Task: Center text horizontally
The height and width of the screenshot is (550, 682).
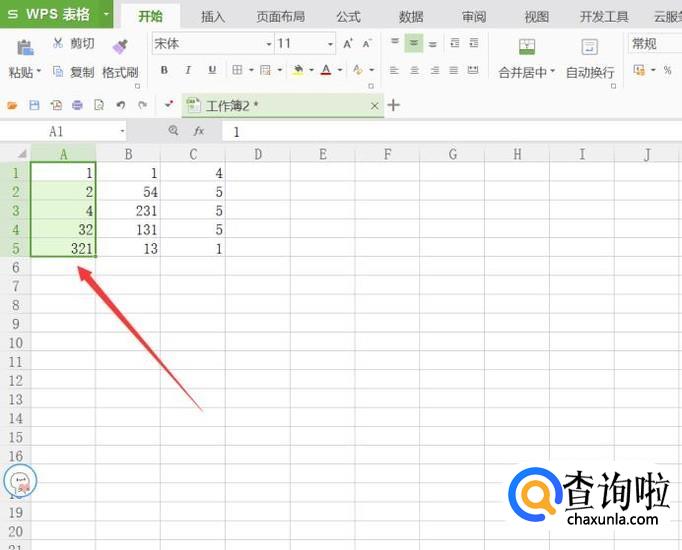Action: pos(415,70)
